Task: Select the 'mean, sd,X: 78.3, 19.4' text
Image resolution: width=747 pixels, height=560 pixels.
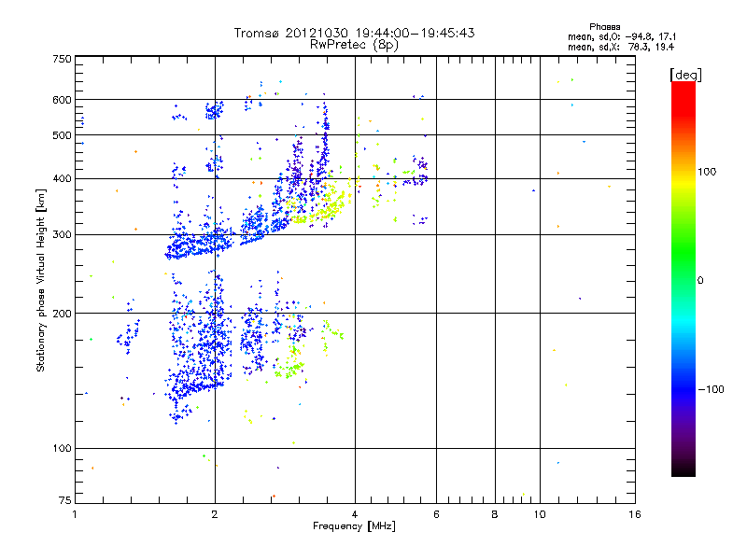Action: click(621, 47)
